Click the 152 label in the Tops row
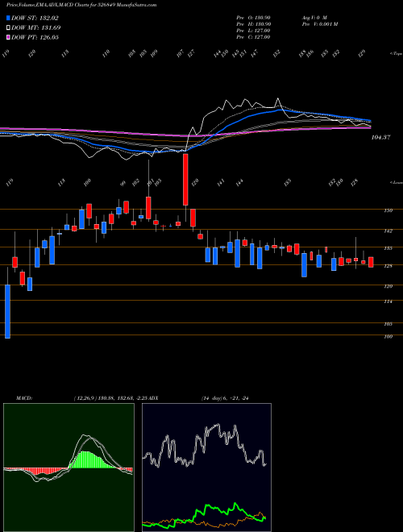Image resolution: width=403 pixels, height=532 pixels. (277, 54)
